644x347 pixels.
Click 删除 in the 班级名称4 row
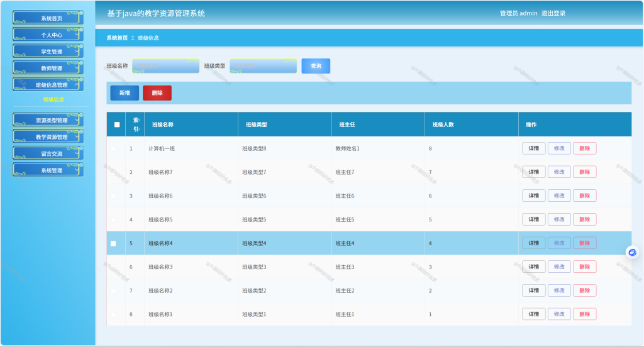click(x=584, y=243)
